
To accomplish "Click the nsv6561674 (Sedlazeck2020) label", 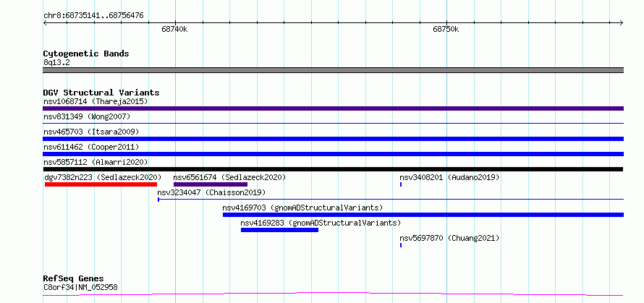I will tap(229, 177).
